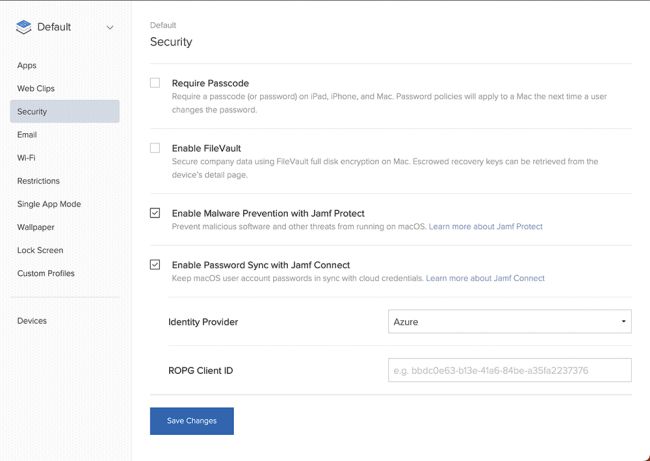650x461 pixels.
Task: Click the Security page heading
Action: 171,42
